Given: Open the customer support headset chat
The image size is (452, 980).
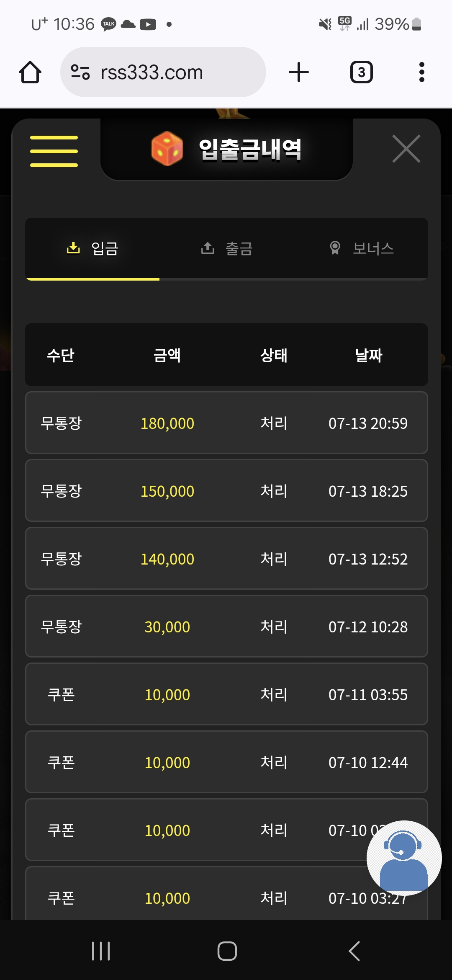Looking at the screenshot, I should tap(404, 858).
